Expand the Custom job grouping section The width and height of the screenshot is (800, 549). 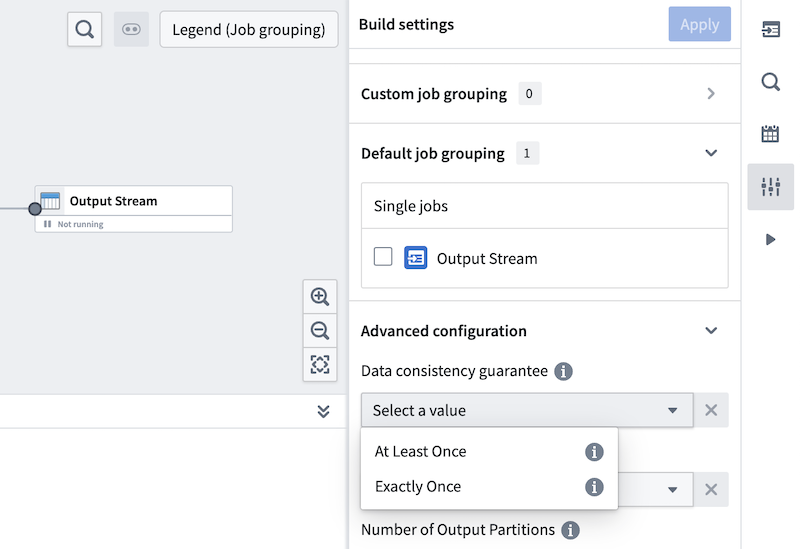click(x=711, y=94)
